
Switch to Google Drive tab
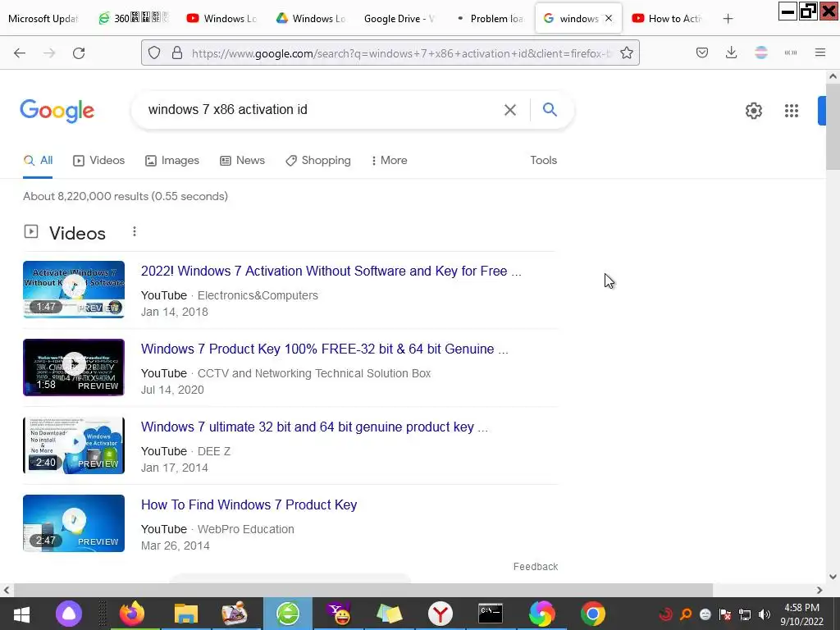pos(399,19)
